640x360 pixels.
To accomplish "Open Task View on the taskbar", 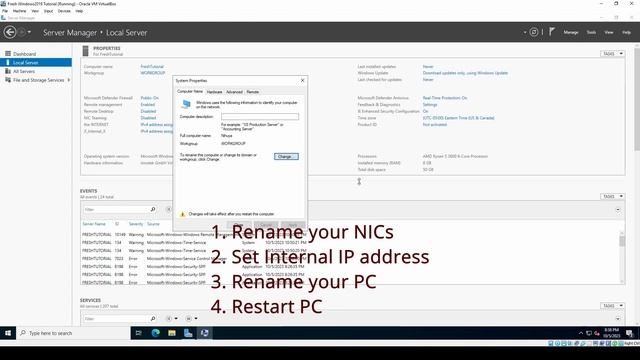I will (138, 333).
